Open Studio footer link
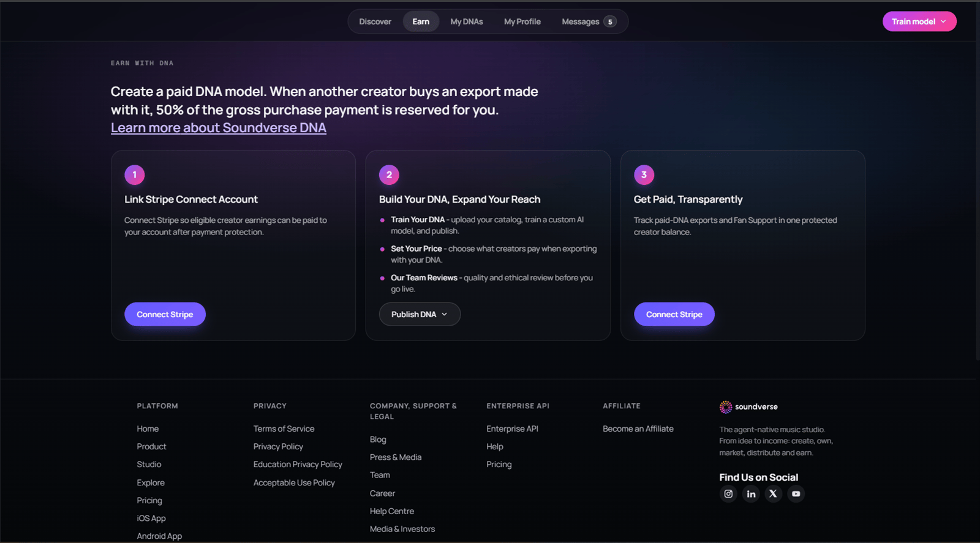980x543 pixels. [x=149, y=464]
